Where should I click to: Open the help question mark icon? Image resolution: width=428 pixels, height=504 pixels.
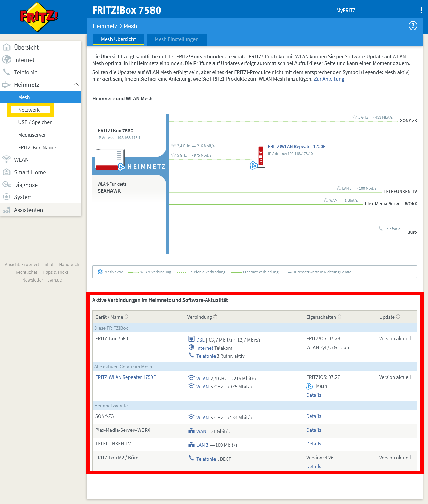413,26
